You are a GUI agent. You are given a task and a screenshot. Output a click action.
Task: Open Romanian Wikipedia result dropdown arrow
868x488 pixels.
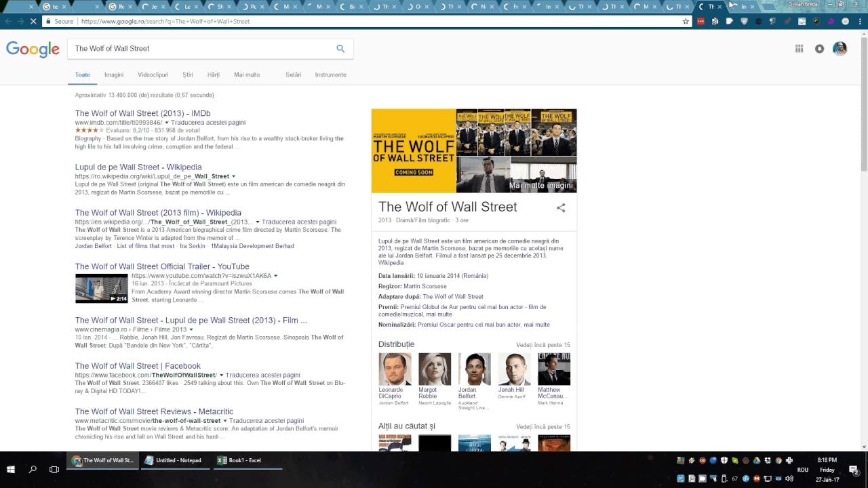tap(233, 176)
